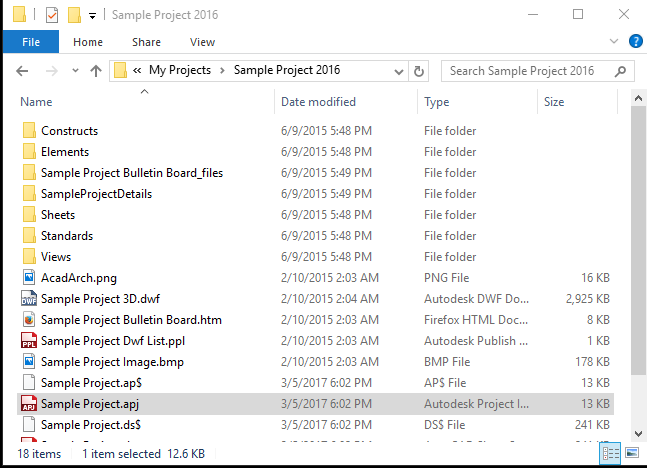
Task: Click the vertical scrollbar down arrow
Action: (x=639, y=433)
